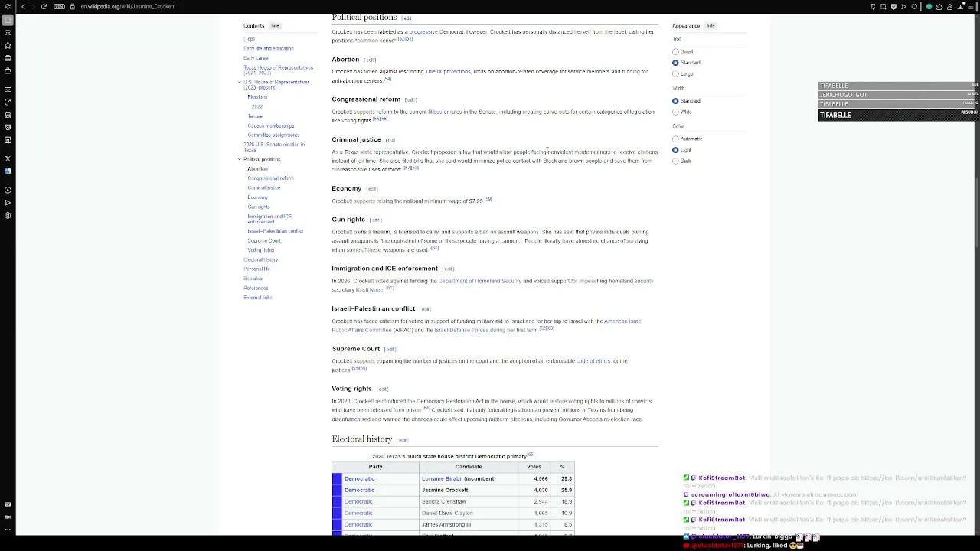Select Light color radio

[x=675, y=150]
